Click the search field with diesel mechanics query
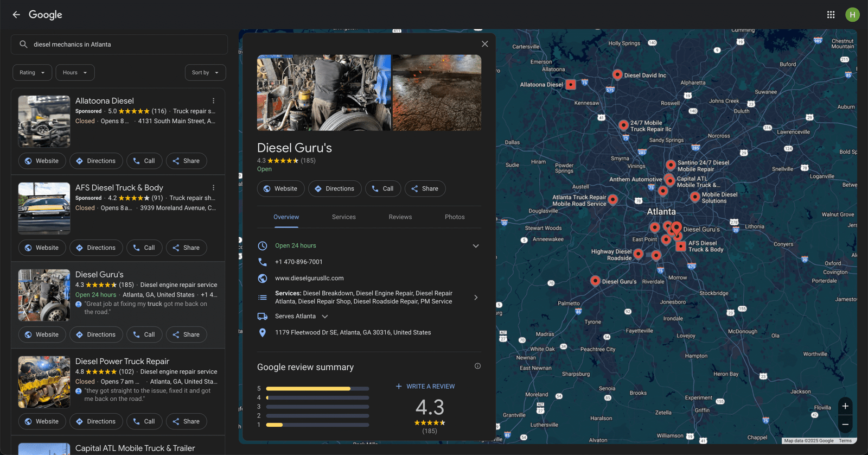This screenshot has width=868, height=455. click(x=119, y=45)
